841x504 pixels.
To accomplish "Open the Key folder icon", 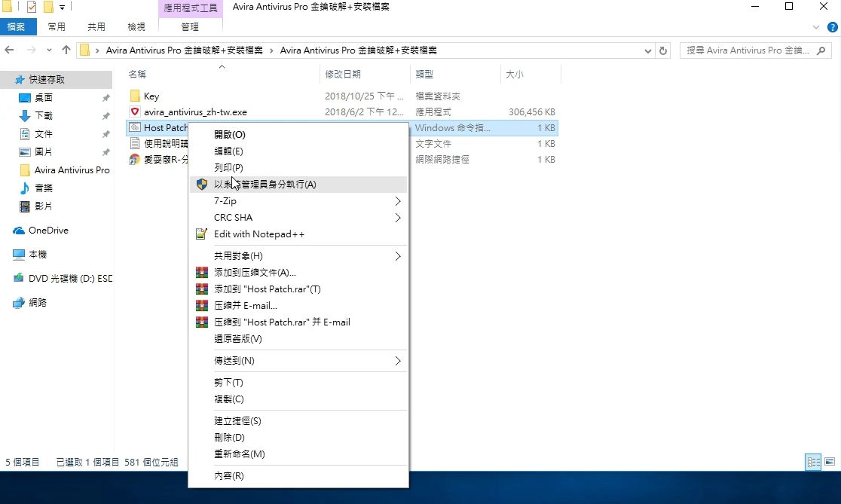I will (135, 96).
